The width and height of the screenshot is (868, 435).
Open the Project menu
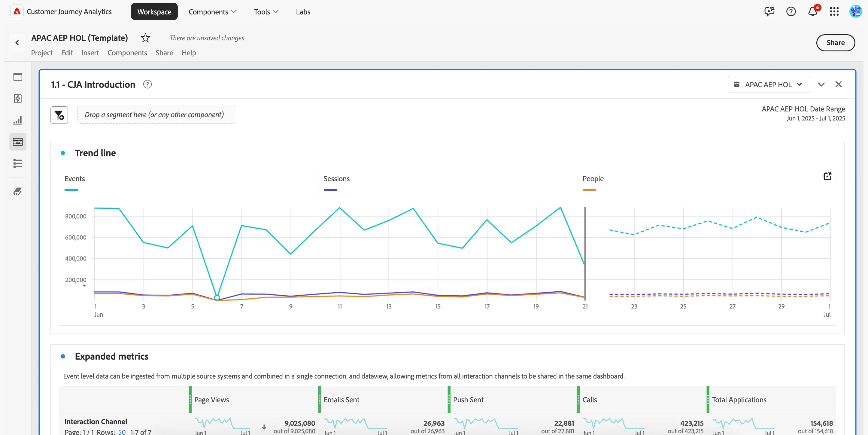tap(42, 53)
